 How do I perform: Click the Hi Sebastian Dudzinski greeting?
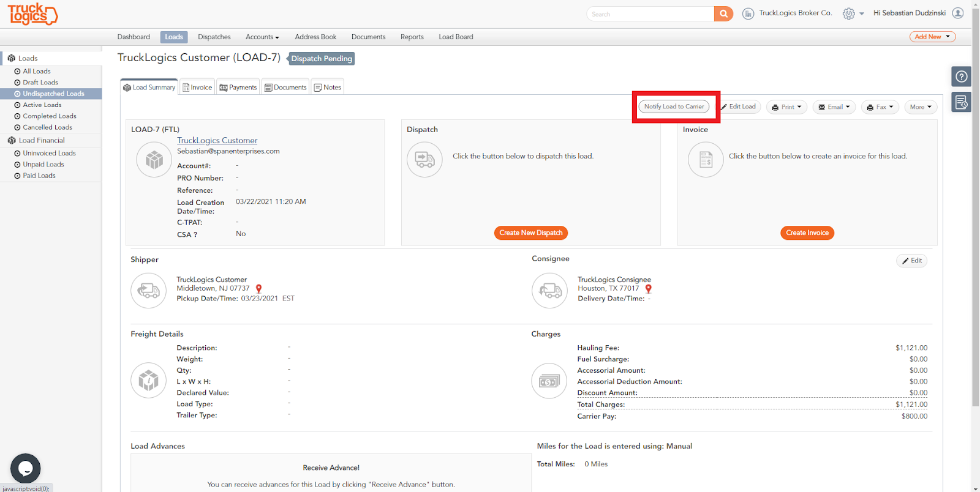point(910,13)
